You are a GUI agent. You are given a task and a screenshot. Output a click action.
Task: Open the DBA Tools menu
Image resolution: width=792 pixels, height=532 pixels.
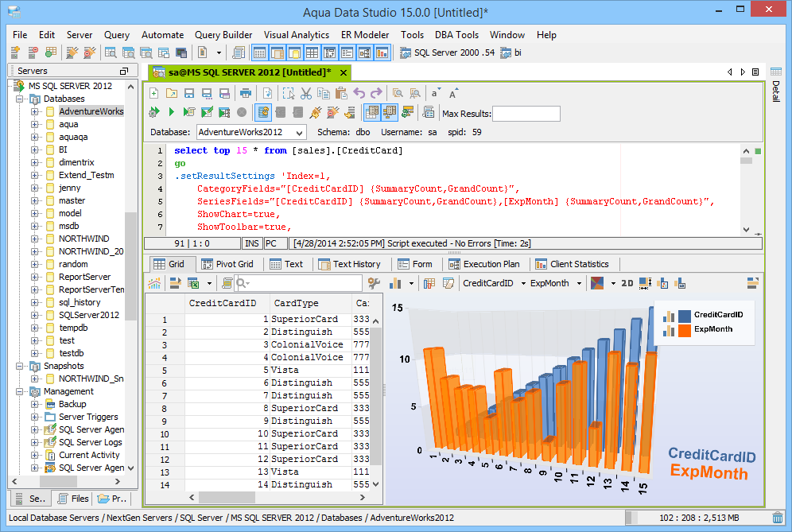(456, 35)
